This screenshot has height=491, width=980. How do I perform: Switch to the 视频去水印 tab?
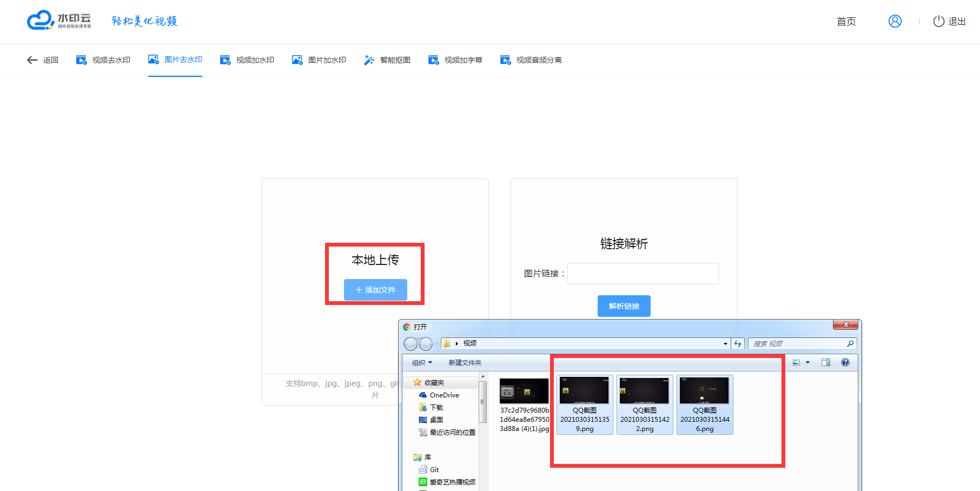point(103,60)
